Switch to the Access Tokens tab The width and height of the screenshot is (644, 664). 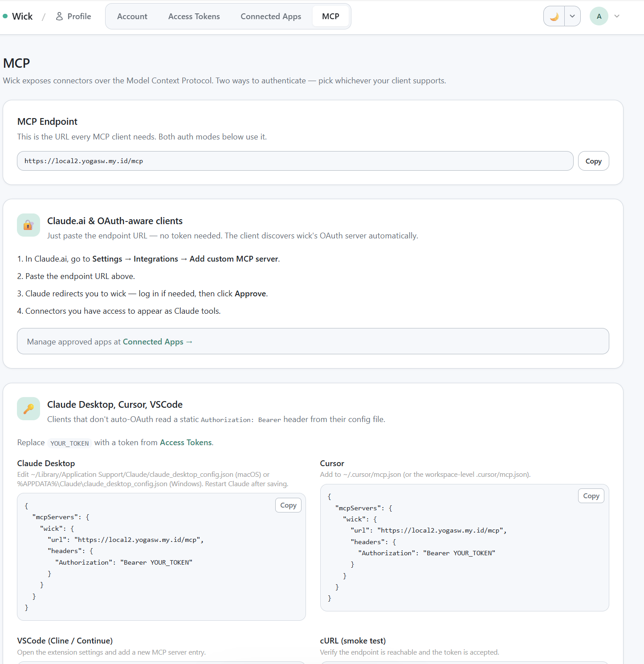(194, 16)
